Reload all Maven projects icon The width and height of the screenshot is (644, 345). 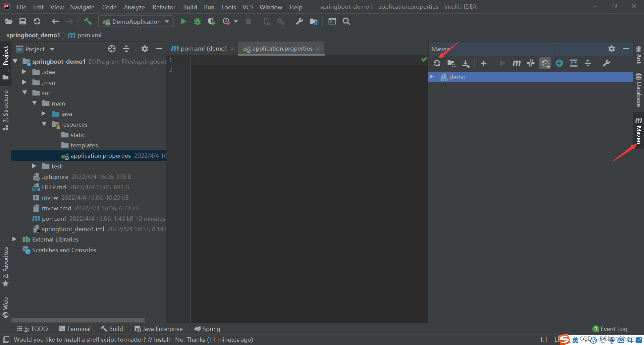[437, 63]
